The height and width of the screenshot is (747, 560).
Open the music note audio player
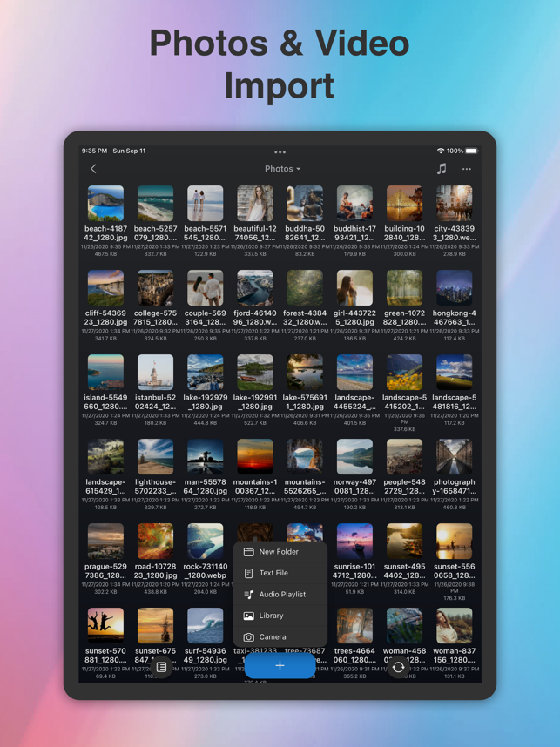point(442,169)
